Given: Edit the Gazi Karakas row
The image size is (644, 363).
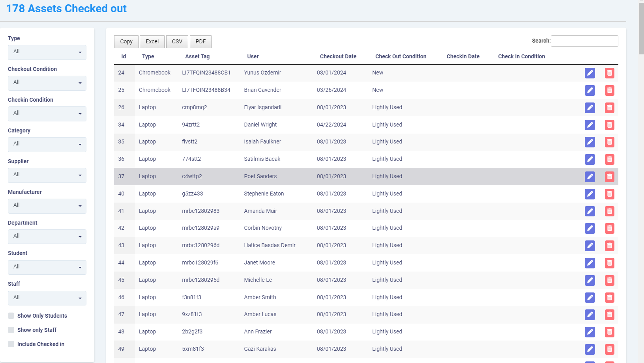Looking at the screenshot, I should 590,349.
